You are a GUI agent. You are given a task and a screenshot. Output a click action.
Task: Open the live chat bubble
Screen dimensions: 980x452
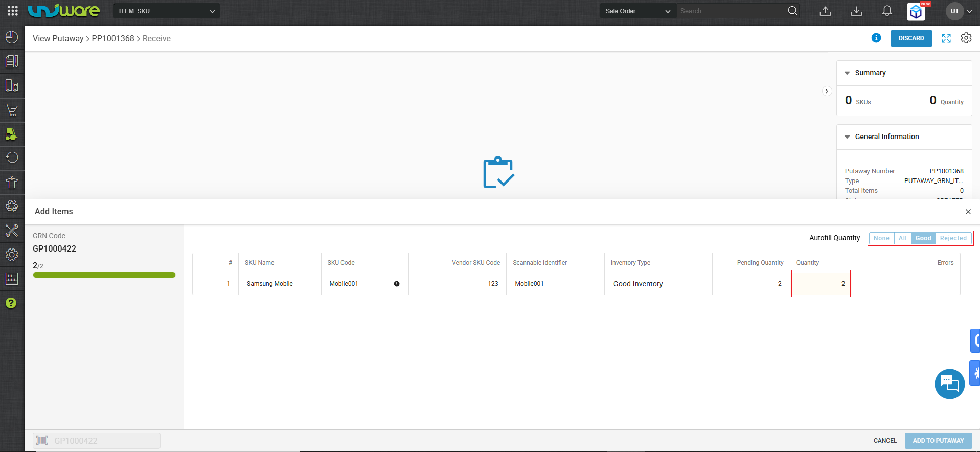click(x=949, y=383)
